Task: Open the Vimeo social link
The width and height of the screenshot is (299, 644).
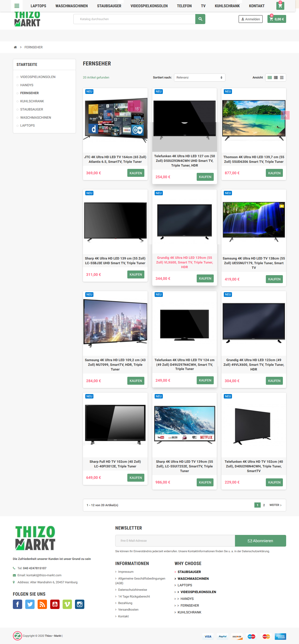Action: click(67, 604)
